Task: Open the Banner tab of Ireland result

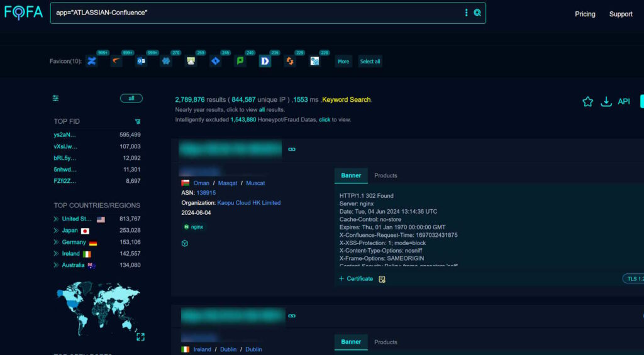Action: point(351,342)
